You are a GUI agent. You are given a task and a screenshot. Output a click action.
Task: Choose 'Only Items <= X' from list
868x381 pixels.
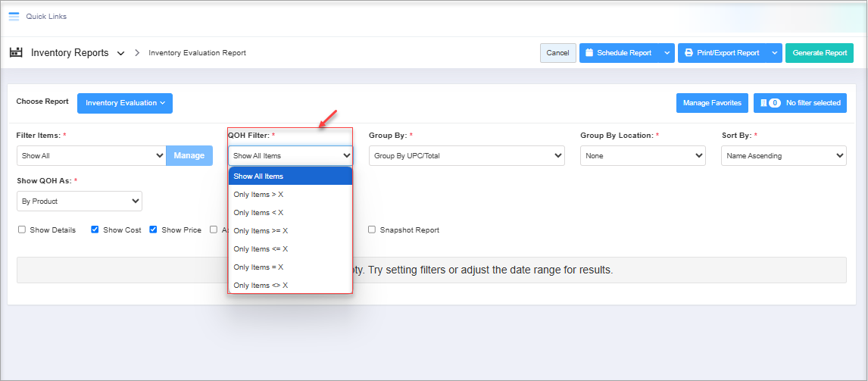click(x=261, y=249)
